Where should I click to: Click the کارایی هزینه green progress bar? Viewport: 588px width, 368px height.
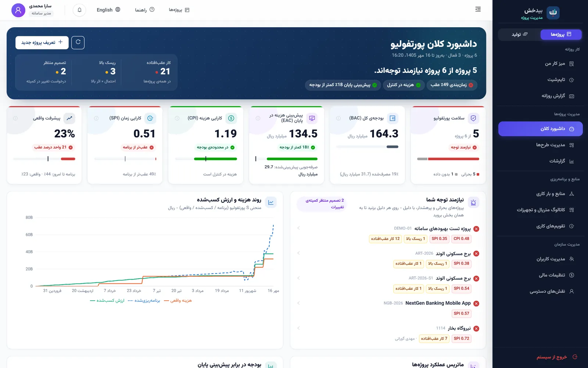click(215, 159)
